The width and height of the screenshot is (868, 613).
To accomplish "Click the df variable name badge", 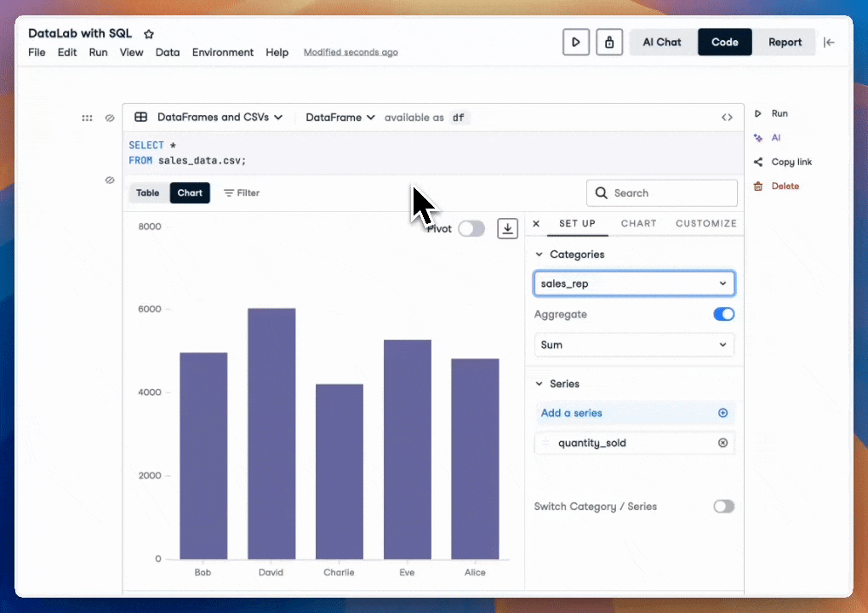I will (459, 117).
